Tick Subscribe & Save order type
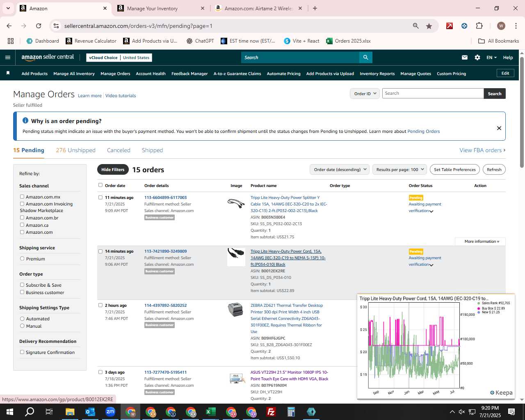Viewport: 525px width, 420px height. tap(22, 285)
